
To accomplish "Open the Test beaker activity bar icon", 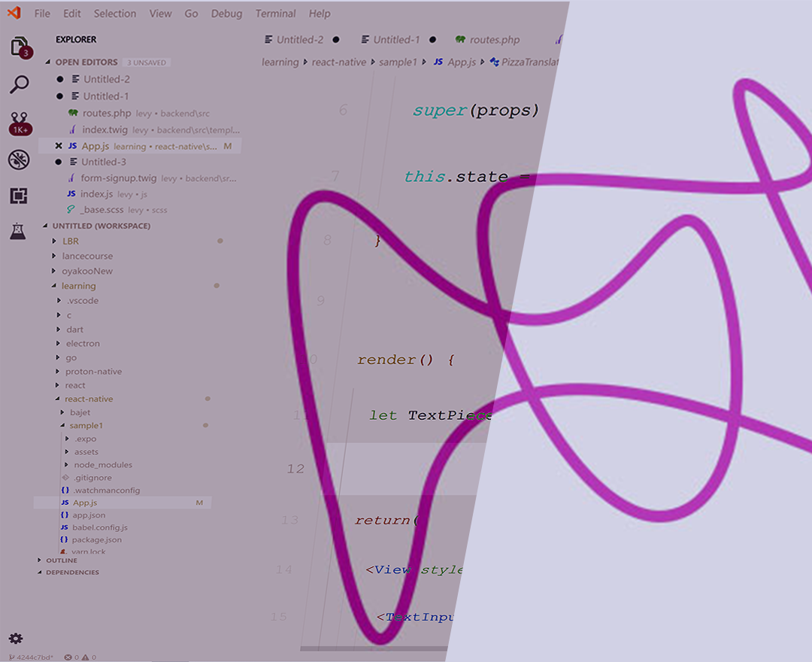I will (17, 231).
